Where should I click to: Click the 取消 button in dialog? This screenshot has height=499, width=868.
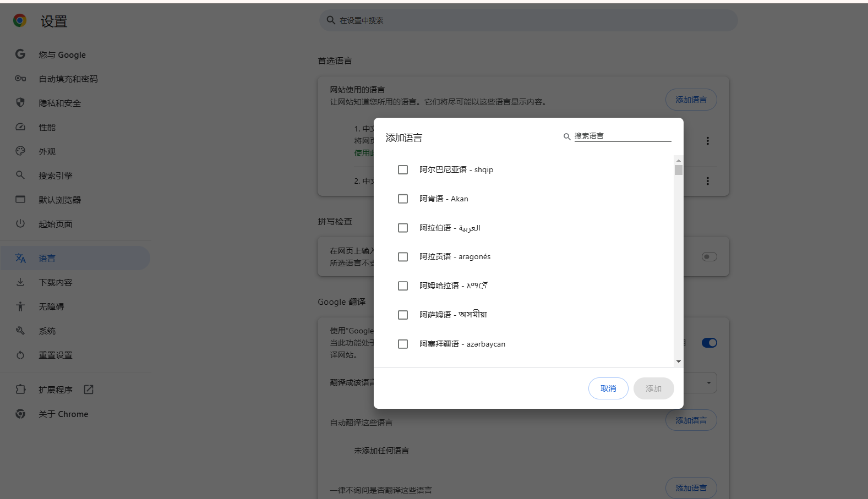pyautogui.click(x=608, y=388)
